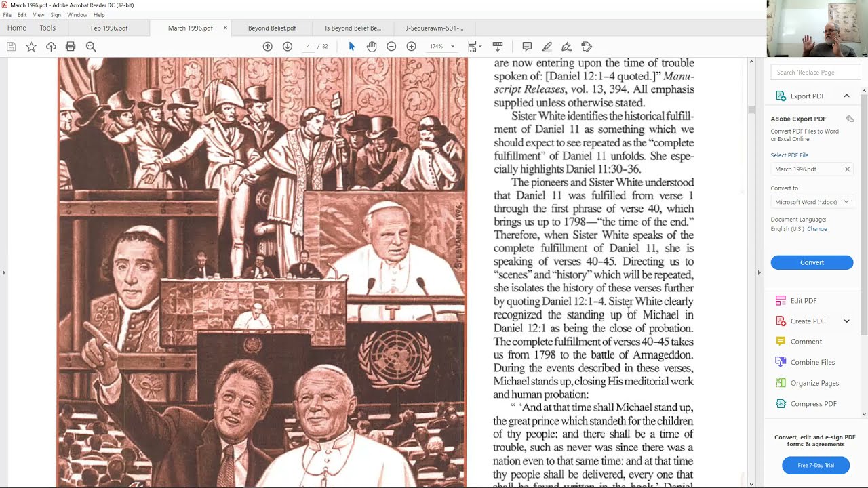Open Organize Pages tool
The image size is (868, 488).
pyautogui.click(x=814, y=383)
